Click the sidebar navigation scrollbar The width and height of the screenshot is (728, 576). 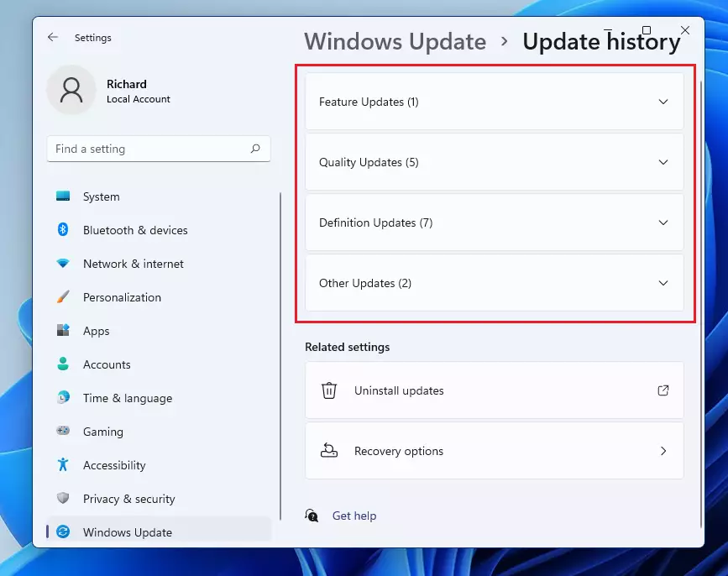click(280, 357)
